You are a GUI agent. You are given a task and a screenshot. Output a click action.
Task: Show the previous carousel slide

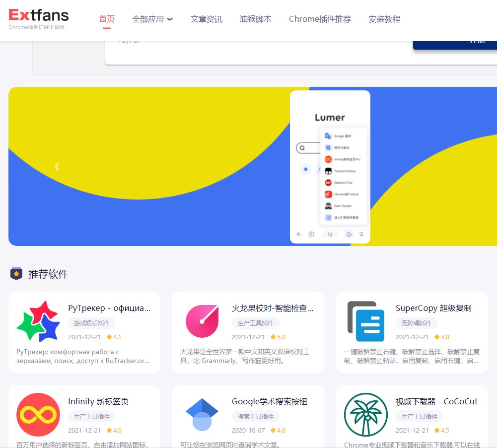[57, 166]
